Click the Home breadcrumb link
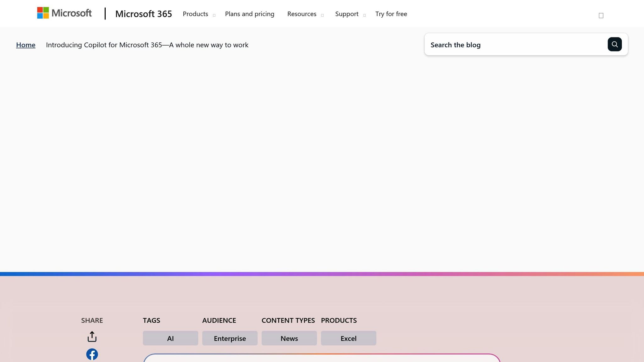 (26, 45)
